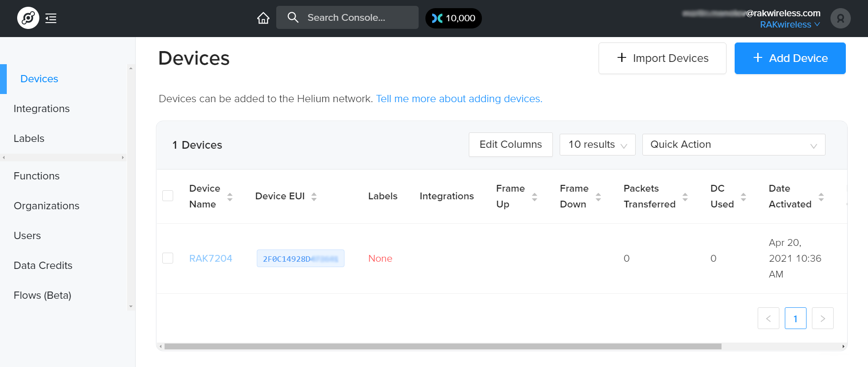
Task: Expand the Quick Action dropdown
Action: coord(733,145)
